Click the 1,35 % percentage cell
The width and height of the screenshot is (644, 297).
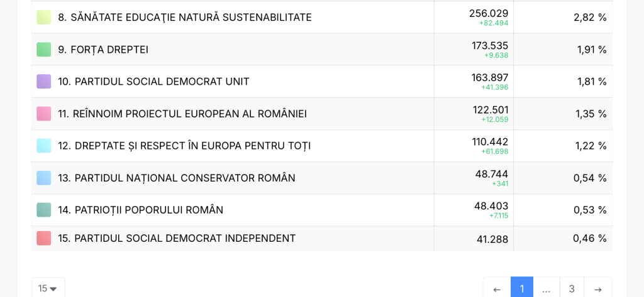591,114
